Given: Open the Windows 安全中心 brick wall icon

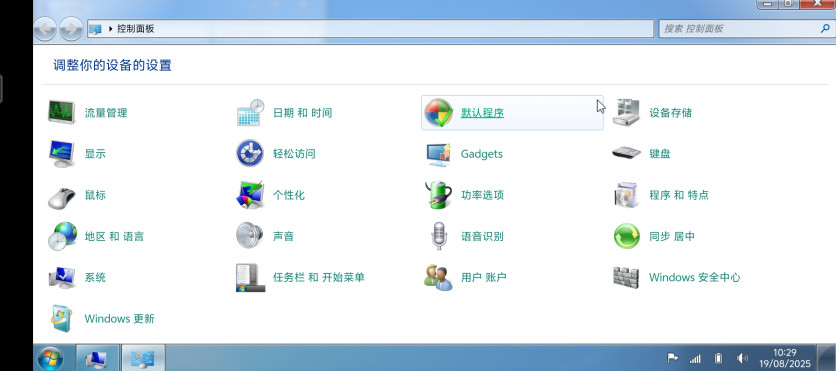Looking at the screenshot, I should (626, 277).
